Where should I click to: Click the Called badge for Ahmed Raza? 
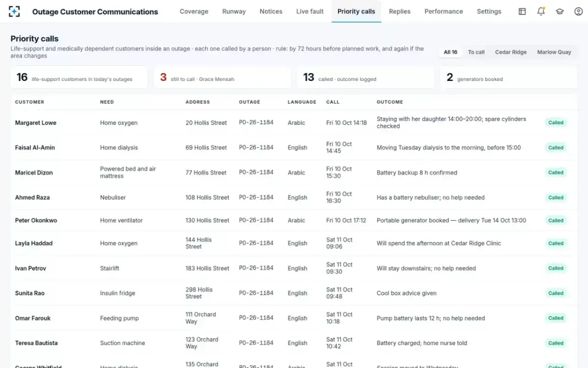pyautogui.click(x=556, y=198)
